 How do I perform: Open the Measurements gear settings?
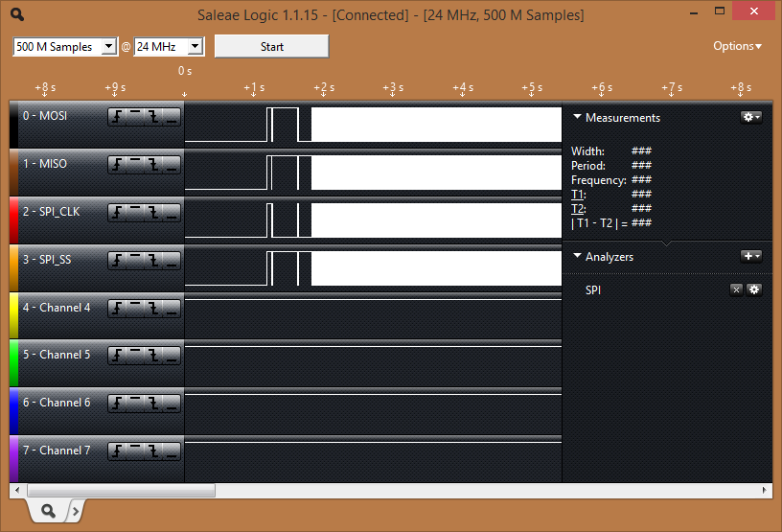[751, 117]
